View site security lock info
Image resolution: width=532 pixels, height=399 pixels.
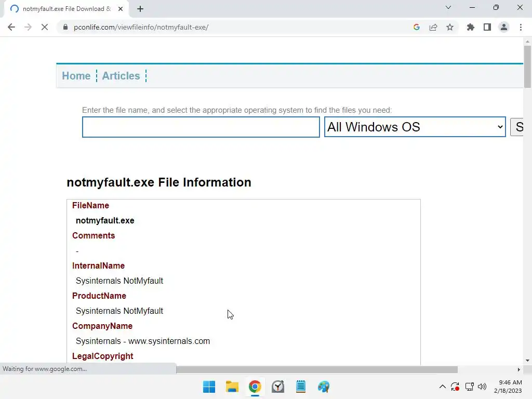point(65,27)
